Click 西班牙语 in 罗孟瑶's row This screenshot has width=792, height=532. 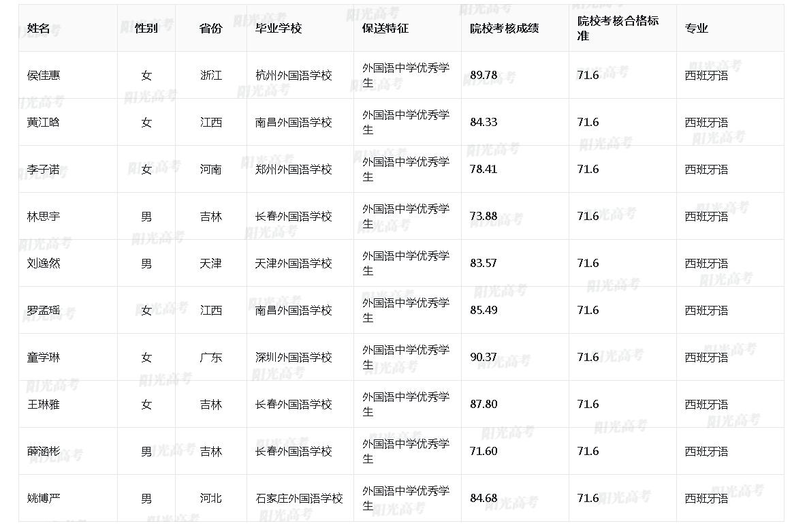point(706,310)
